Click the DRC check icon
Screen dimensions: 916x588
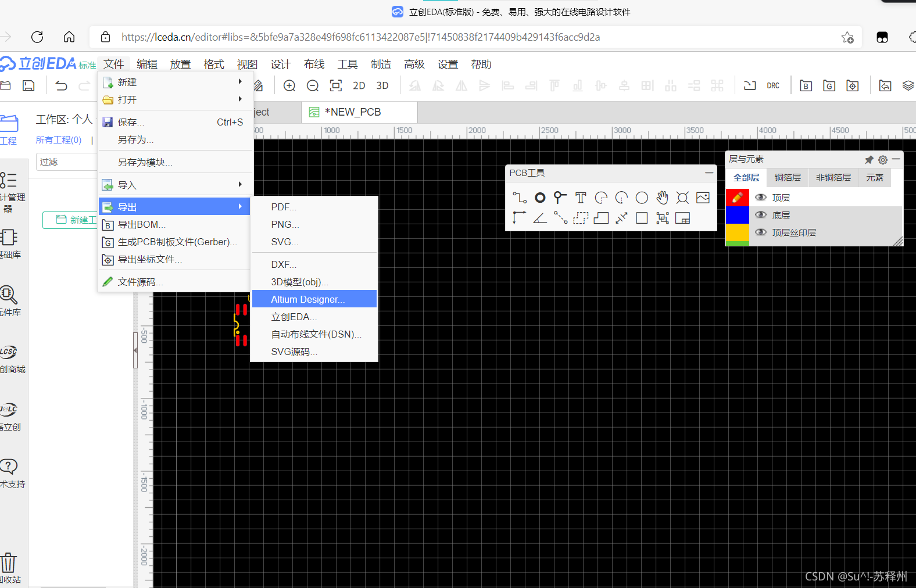(x=772, y=86)
